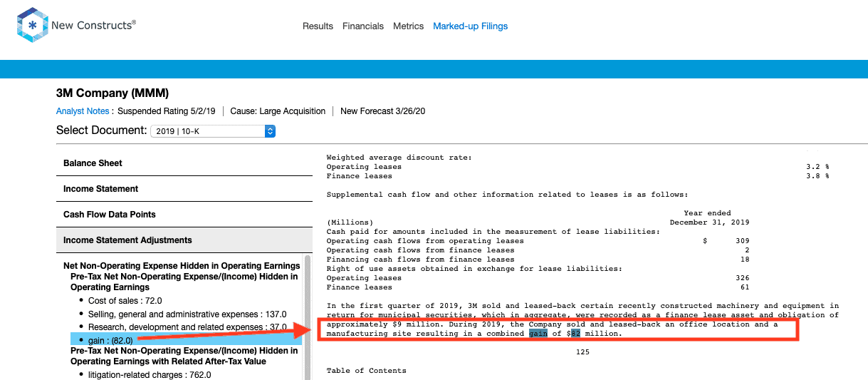The width and height of the screenshot is (868, 380).
Task: Open the Marked-up Filings tab
Action: [x=471, y=26]
